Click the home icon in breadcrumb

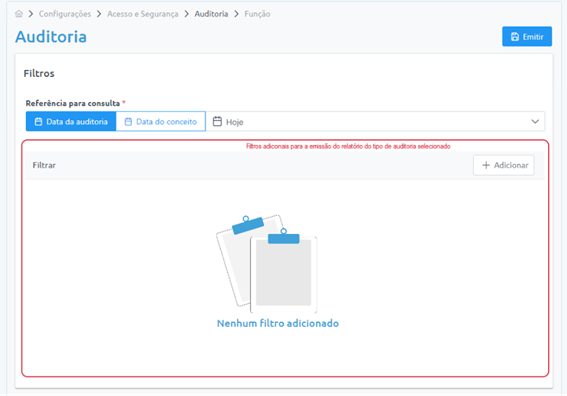click(x=19, y=14)
